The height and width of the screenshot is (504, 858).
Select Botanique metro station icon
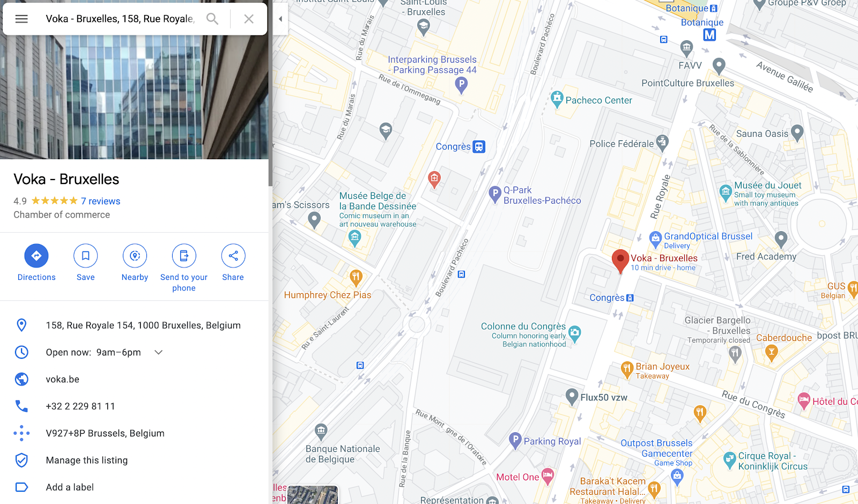[x=709, y=35]
